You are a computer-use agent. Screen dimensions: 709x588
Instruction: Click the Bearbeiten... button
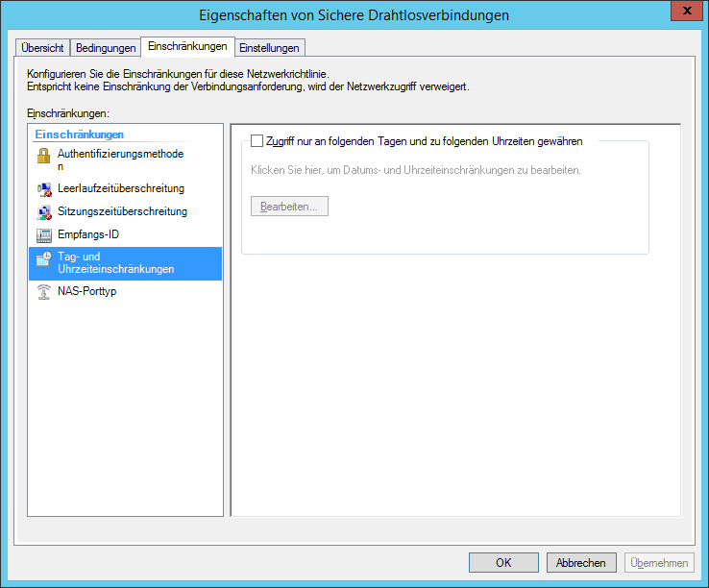289,207
